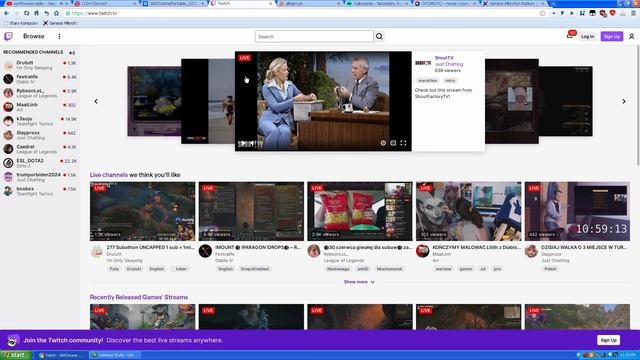The height and width of the screenshot is (360, 640).
Task: Open MaaiLinh channel in sidebar
Action: coord(40,107)
